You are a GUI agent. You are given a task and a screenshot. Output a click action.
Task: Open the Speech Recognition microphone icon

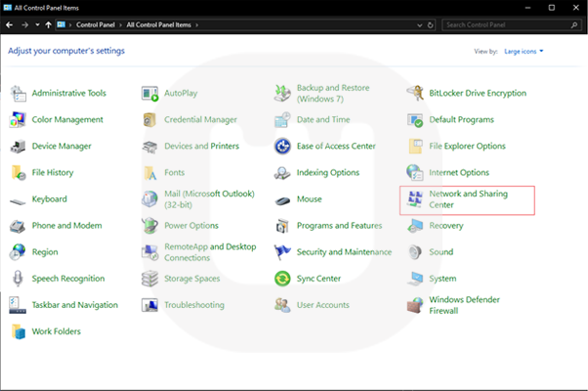coord(18,279)
